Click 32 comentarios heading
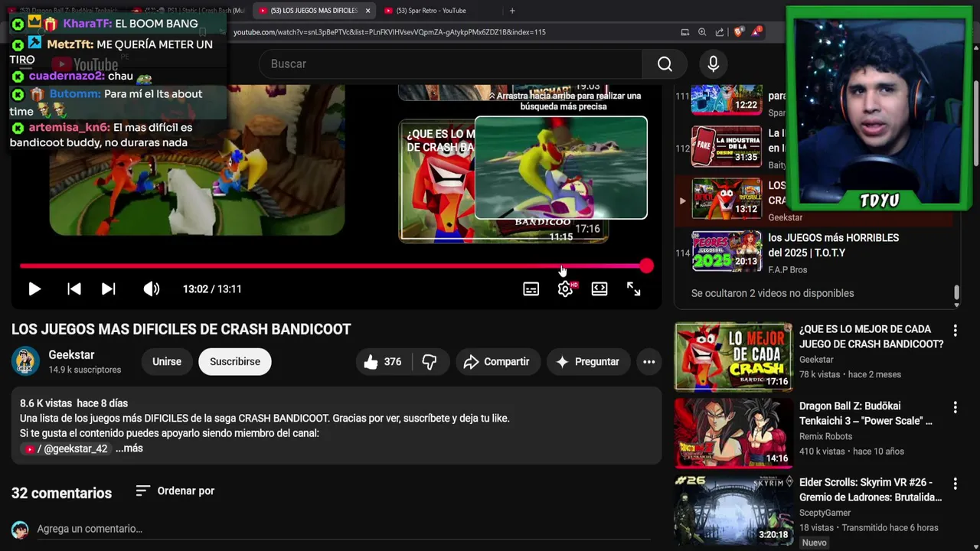 [x=61, y=493]
